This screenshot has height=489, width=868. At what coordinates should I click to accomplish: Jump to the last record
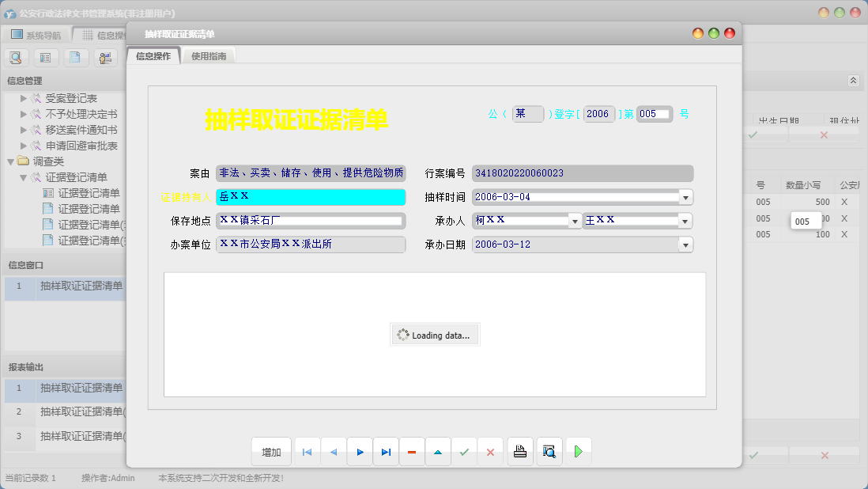click(386, 452)
